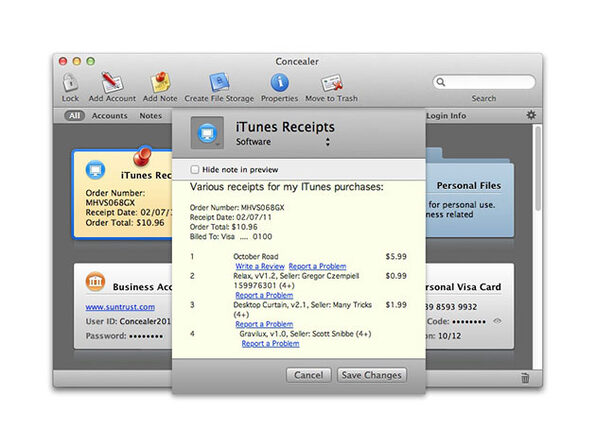596x447 pixels.
Task: Open Report a Problem link under Relax
Action: (x=264, y=295)
